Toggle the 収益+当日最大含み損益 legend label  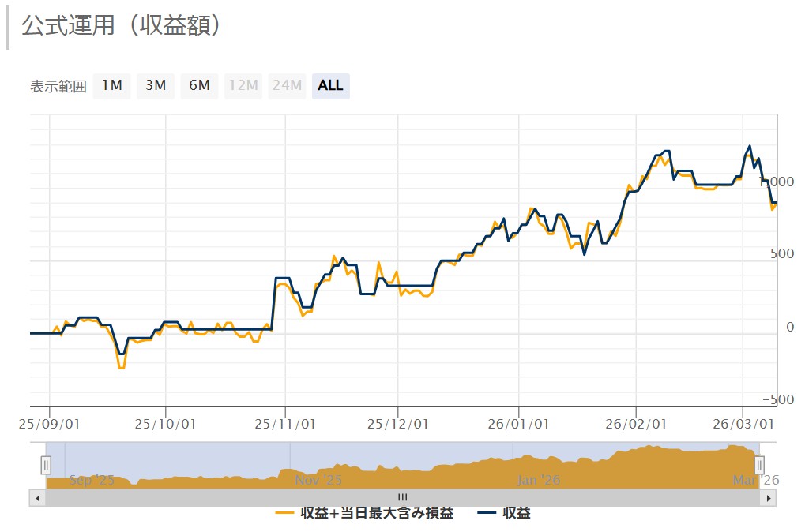pyautogui.click(x=377, y=514)
